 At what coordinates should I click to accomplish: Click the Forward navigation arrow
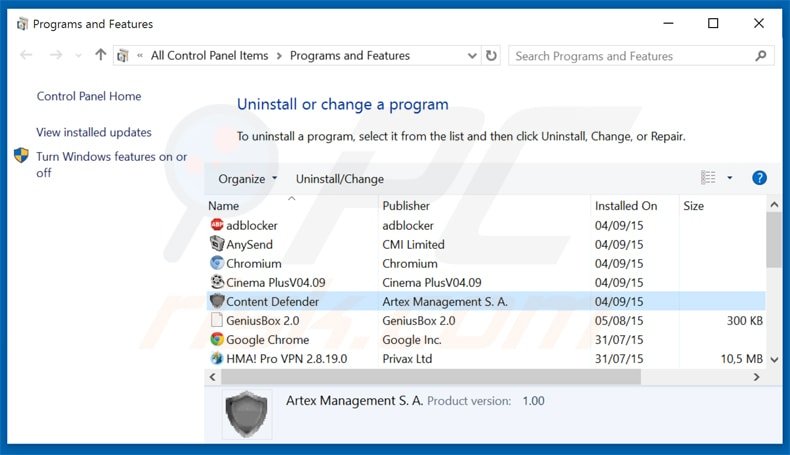point(56,55)
